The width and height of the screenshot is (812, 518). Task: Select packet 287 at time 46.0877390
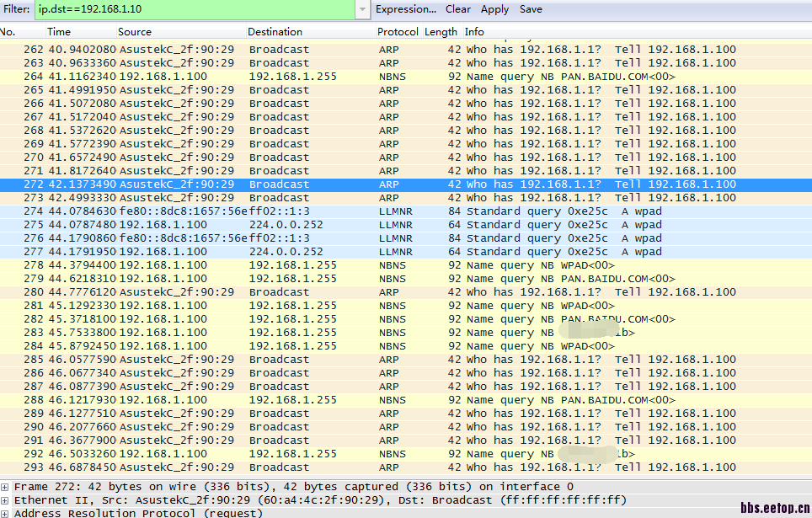(406, 387)
